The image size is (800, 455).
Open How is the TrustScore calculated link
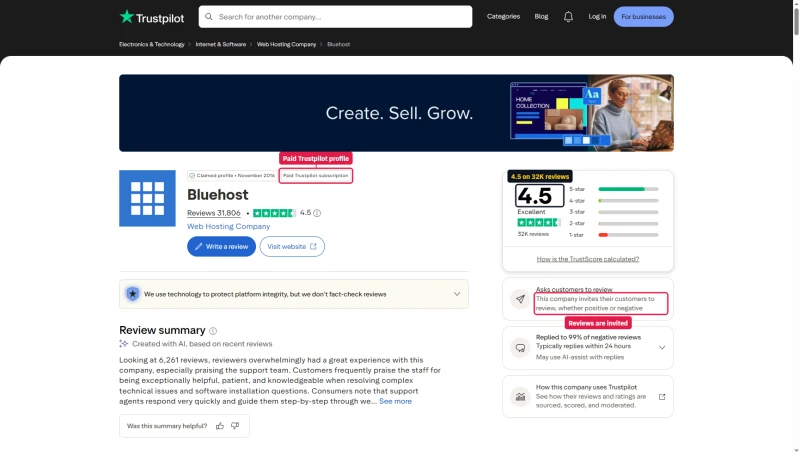pos(588,259)
